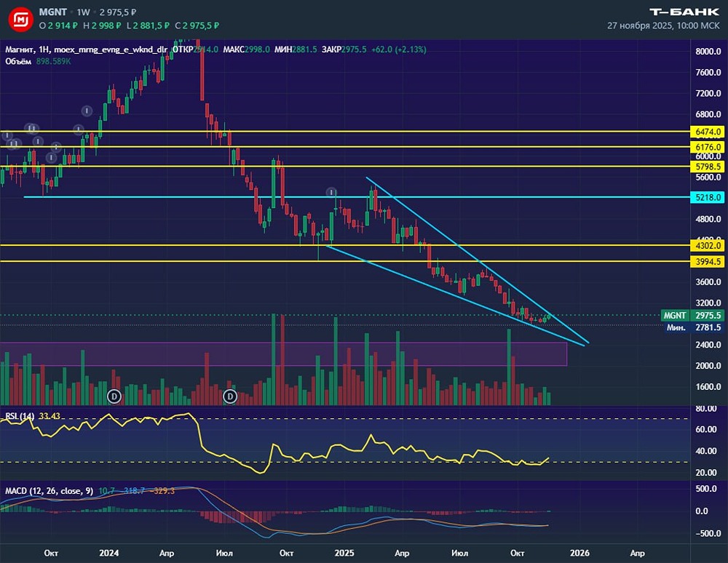Click the 6474.0 yellow price label
Screen dimensions: 728x563
point(708,132)
